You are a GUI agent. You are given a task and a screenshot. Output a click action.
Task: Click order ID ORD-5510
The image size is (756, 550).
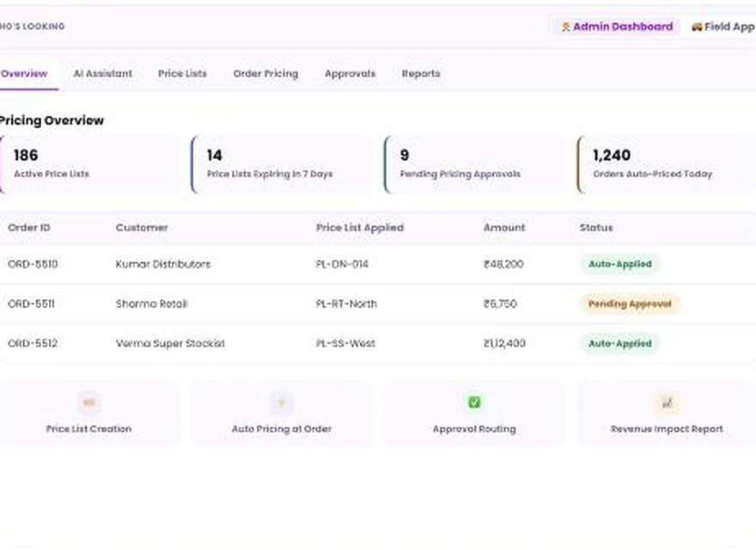33,265
